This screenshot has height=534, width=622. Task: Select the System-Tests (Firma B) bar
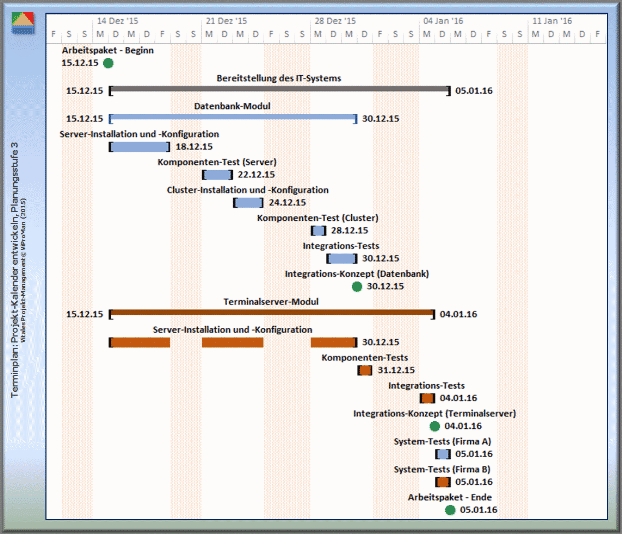[443, 482]
